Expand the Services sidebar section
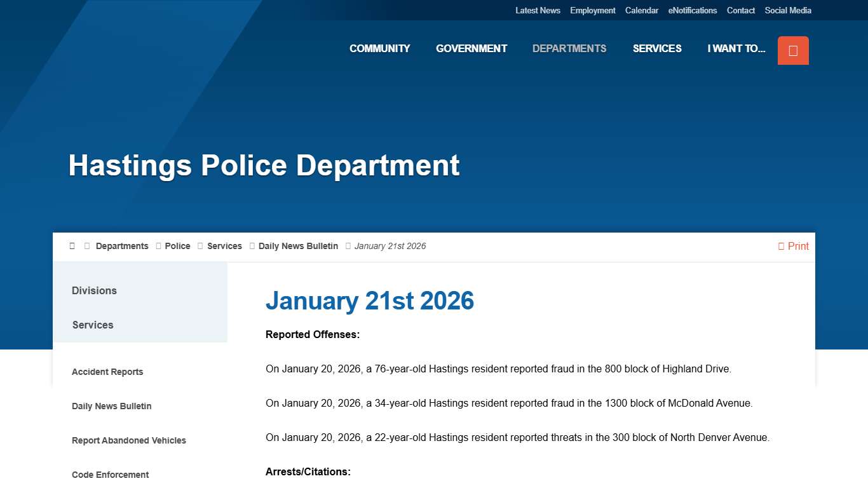 point(93,325)
